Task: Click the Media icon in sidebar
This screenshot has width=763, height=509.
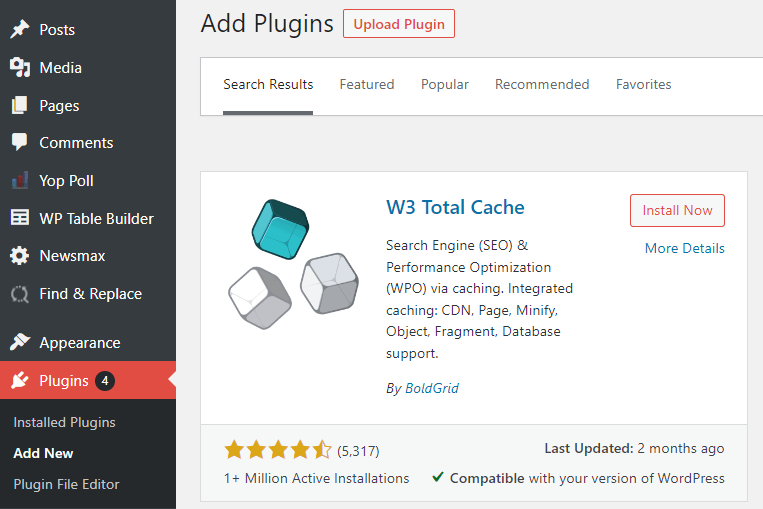Action: (19, 67)
